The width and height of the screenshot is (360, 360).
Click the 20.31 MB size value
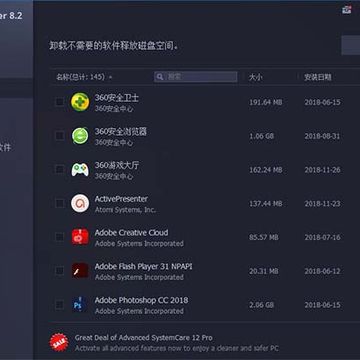pyautogui.click(x=264, y=271)
